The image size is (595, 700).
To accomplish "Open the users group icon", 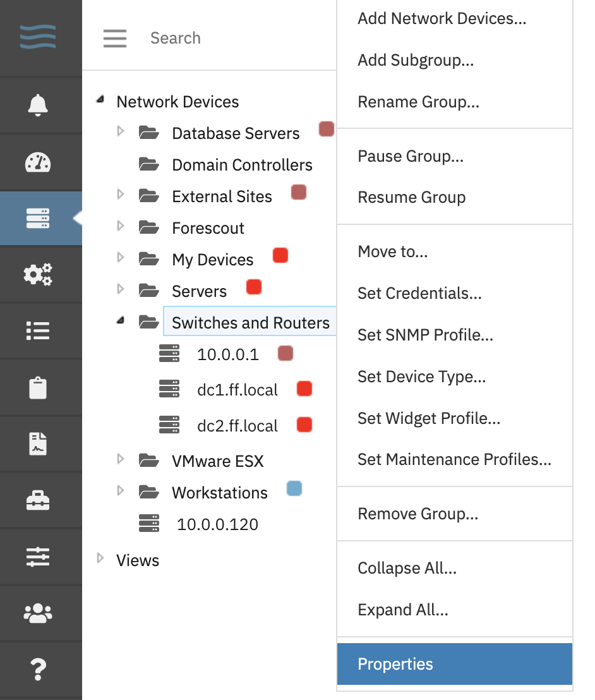I will 38,613.
